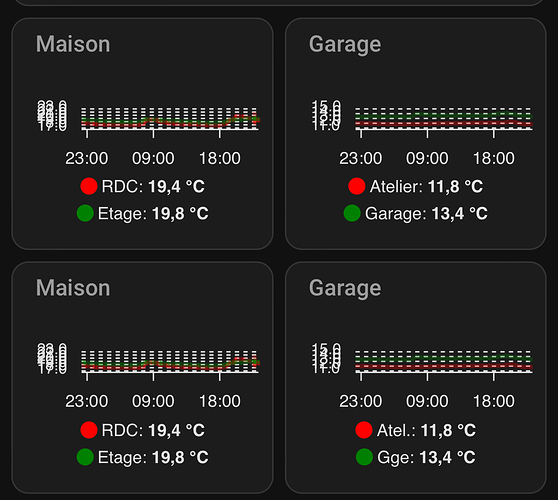
Task: Click red RDC dot in bottom Maison card
Action: 89,430
